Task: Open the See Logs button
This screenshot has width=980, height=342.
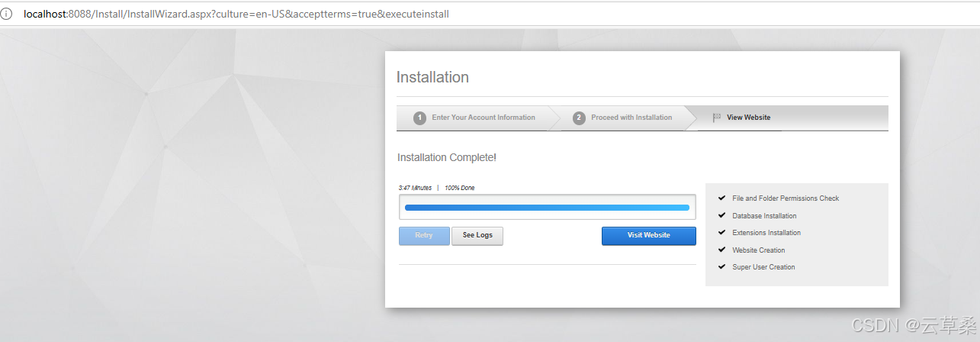Action: 477,236
